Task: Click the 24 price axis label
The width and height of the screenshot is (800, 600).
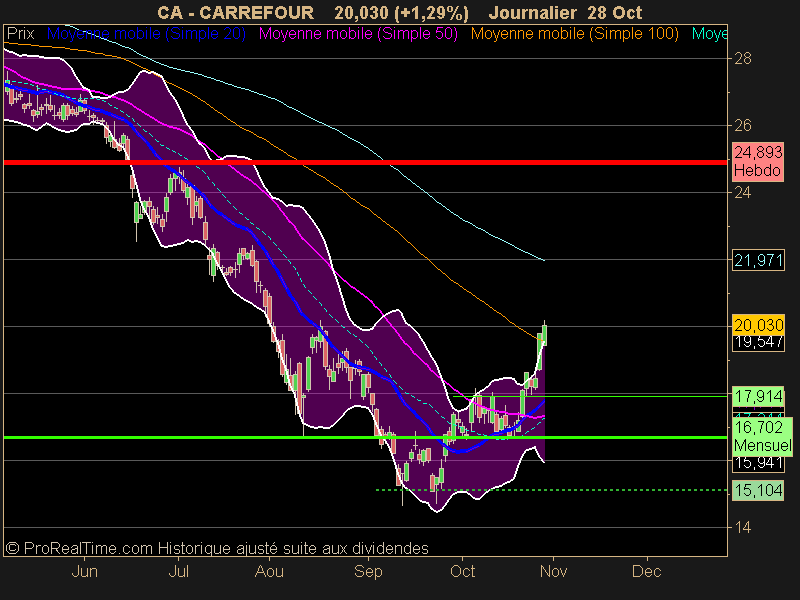Action: [x=743, y=192]
